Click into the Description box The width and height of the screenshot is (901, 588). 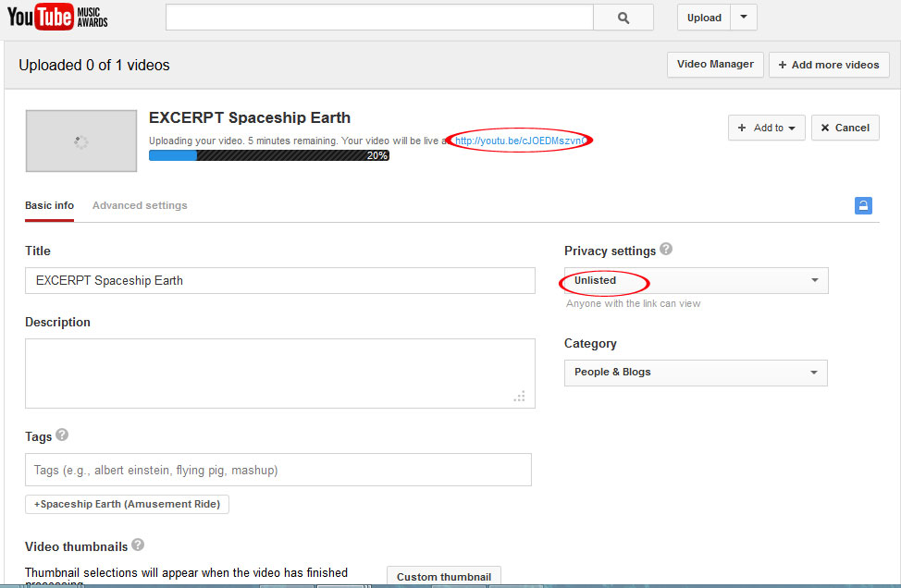coord(280,374)
